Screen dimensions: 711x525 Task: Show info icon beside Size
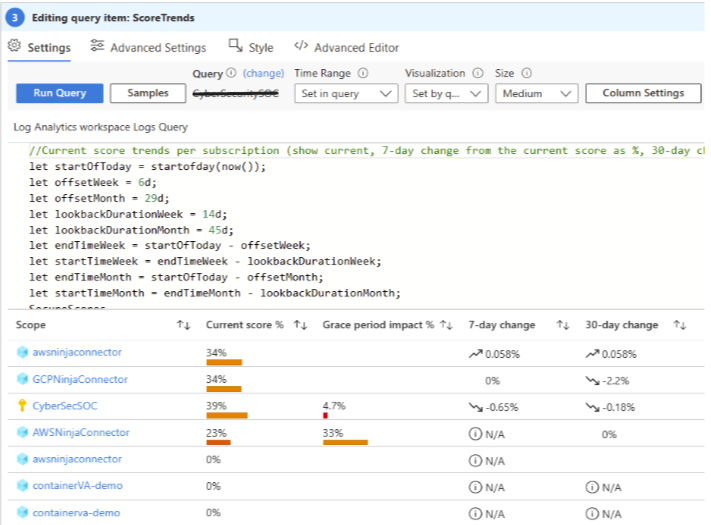pos(526,73)
